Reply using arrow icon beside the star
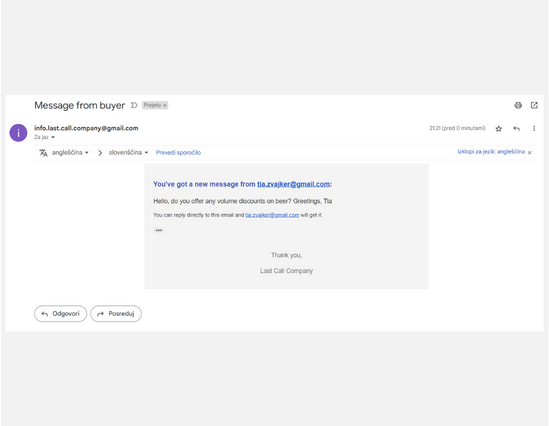Image resolution: width=549 pixels, height=426 pixels. (x=516, y=129)
